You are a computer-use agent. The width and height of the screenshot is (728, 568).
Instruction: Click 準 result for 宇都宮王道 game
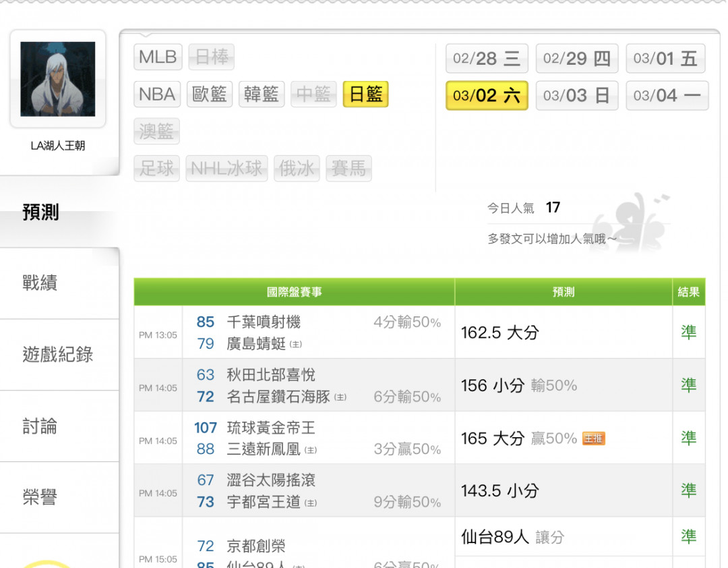tap(689, 490)
